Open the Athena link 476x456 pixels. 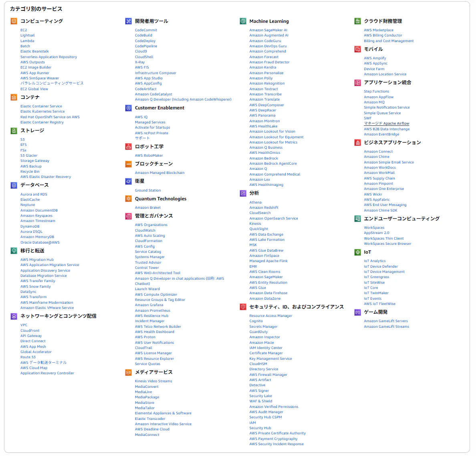click(255, 202)
